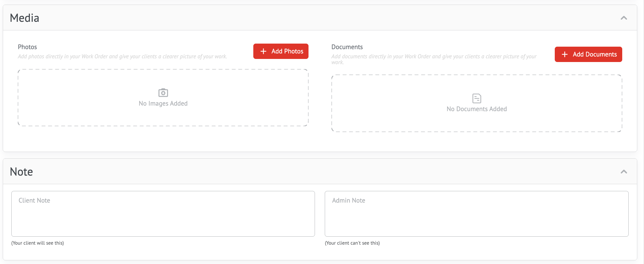644x264 pixels.
Task: Click the plus icon on Add Documents
Action: coord(565,54)
